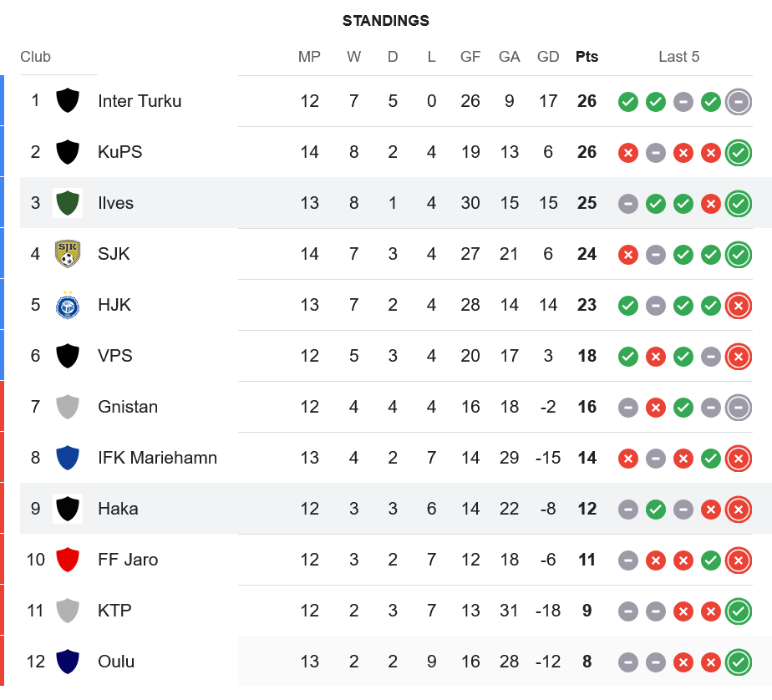Click the Last 5 column header
The height and width of the screenshot is (700, 772).
pos(678,57)
